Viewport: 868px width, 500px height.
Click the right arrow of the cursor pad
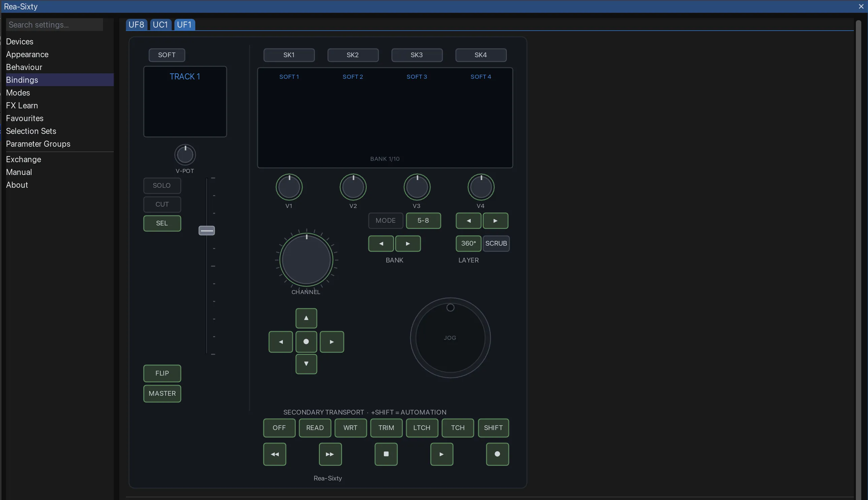point(332,342)
